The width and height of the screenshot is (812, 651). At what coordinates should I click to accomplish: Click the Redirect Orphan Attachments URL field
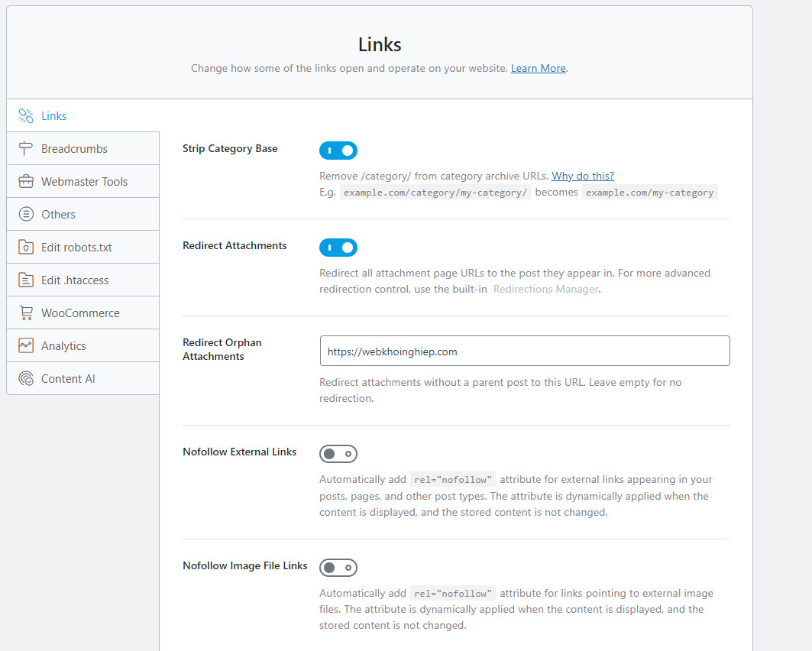tap(524, 351)
